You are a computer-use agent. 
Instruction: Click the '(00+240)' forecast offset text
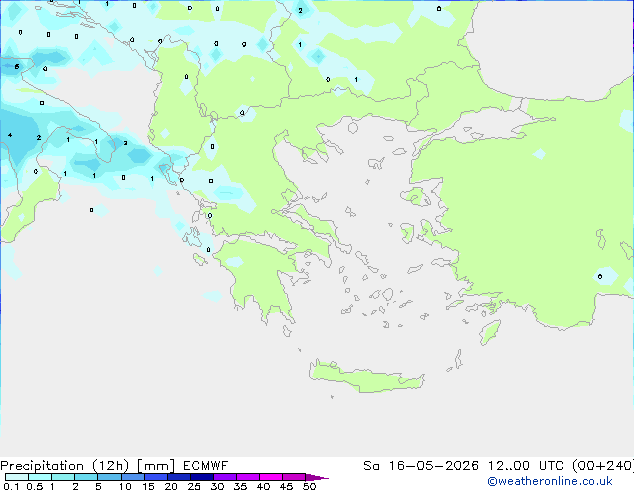[603, 466]
